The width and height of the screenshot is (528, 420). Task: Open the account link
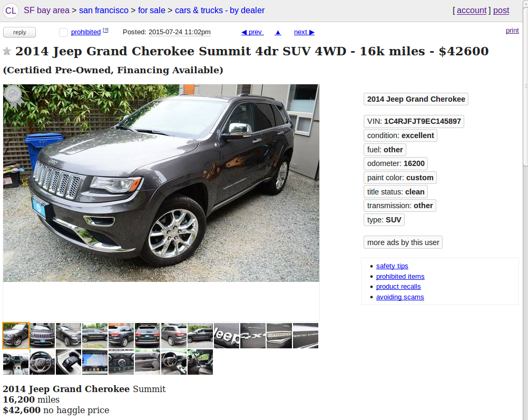pyautogui.click(x=472, y=11)
